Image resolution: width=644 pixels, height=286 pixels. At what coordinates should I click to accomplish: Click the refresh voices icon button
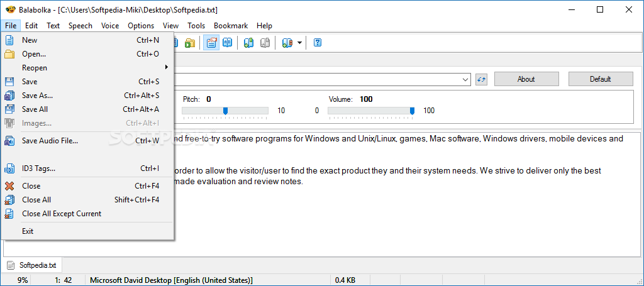coord(481,79)
